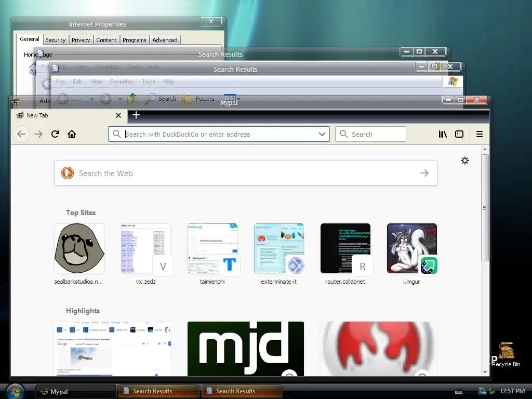532x399 pixels.
Task: Open Forward button dropdown arrow in Explorer
Action: point(120,99)
